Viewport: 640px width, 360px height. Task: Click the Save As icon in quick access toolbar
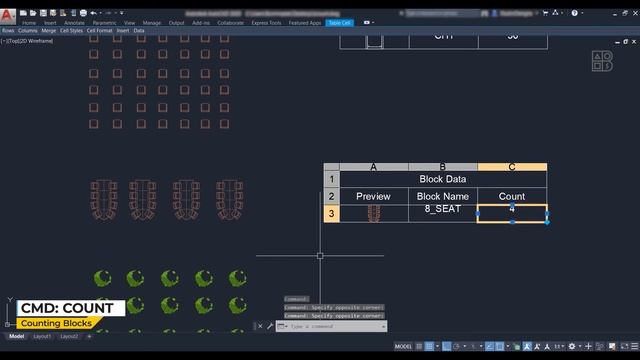pyautogui.click(x=53, y=13)
